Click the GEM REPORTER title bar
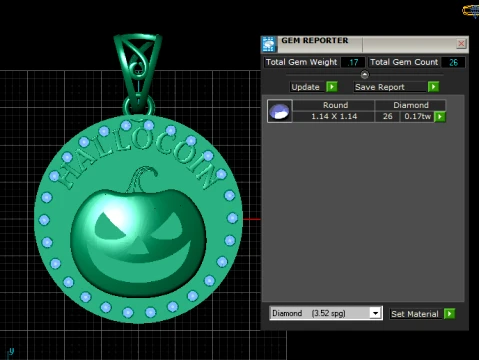Screen dimensions: 480x360 [x=365, y=44]
